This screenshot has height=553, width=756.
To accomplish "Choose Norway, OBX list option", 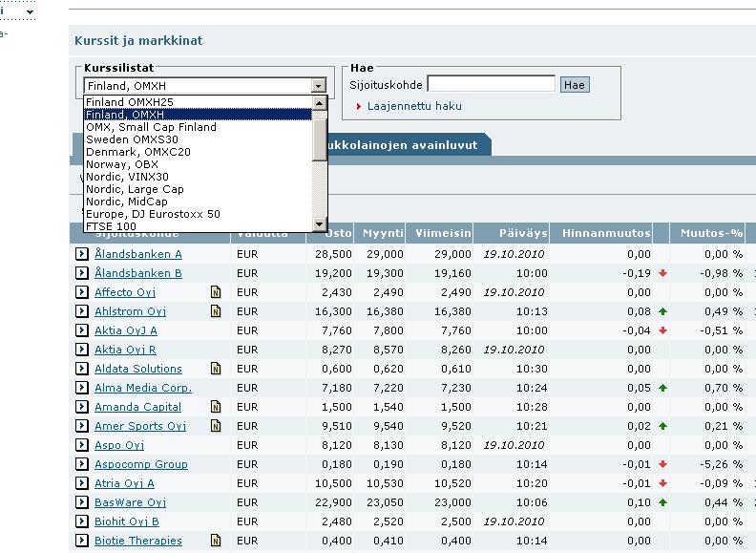I will 199,164.
